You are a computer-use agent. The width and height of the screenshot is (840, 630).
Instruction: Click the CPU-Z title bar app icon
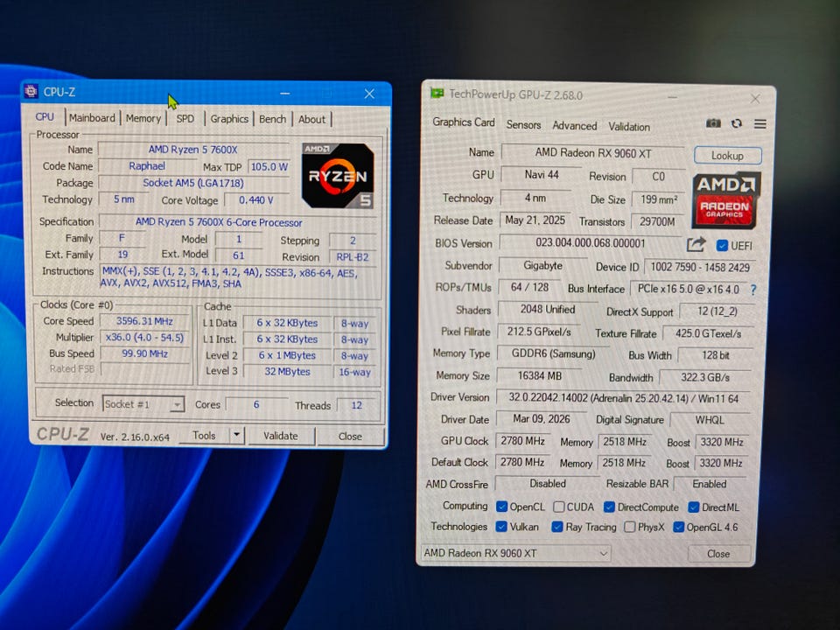point(31,92)
